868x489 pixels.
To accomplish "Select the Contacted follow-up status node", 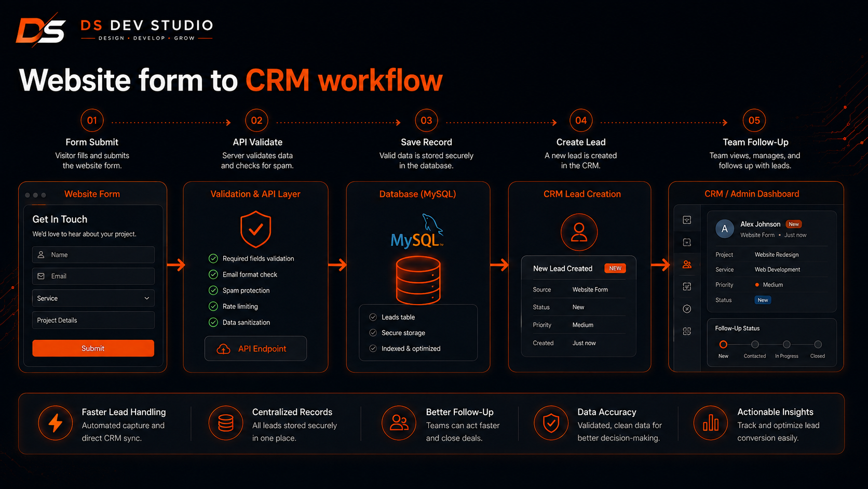I will click(755, 344).
